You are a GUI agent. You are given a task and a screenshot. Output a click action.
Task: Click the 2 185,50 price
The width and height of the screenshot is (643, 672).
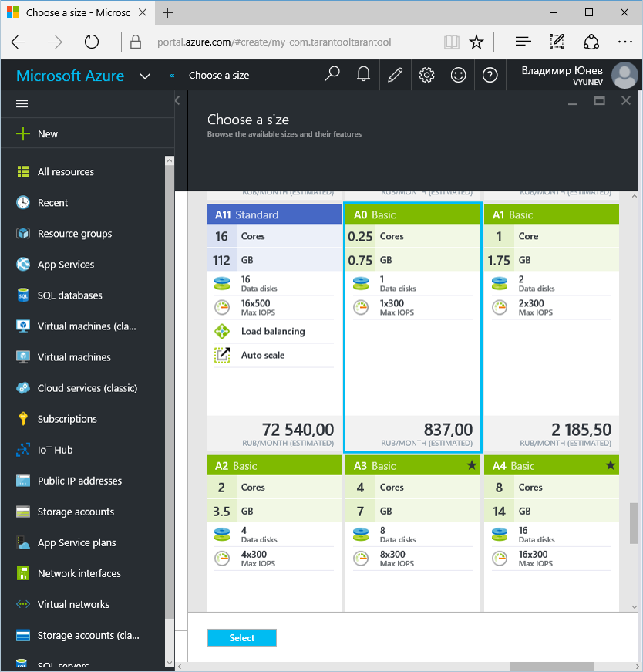tap(581, 430)
